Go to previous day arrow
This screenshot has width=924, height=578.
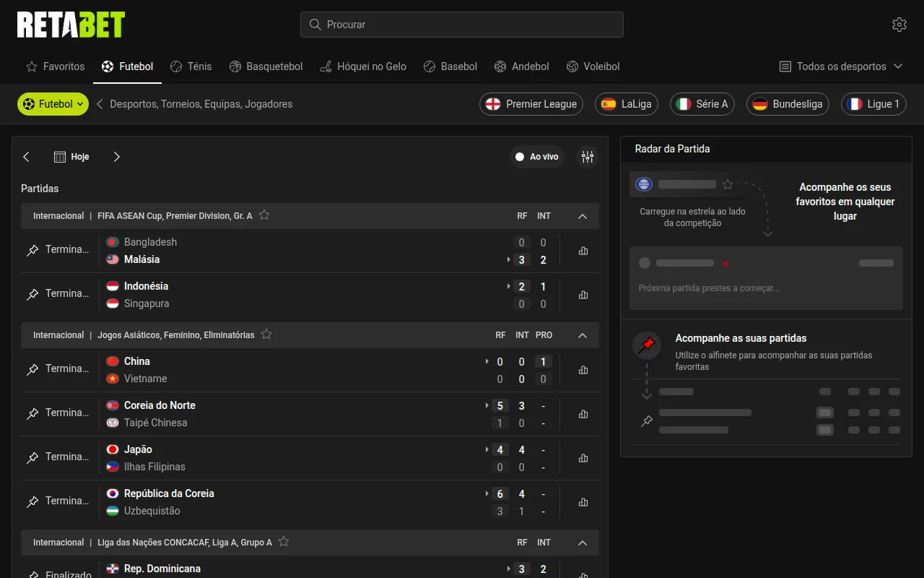(x=27, y=157)
